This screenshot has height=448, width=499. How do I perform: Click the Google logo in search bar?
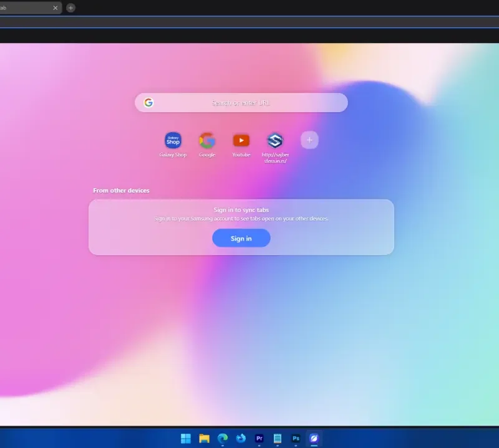coord(148,102)
